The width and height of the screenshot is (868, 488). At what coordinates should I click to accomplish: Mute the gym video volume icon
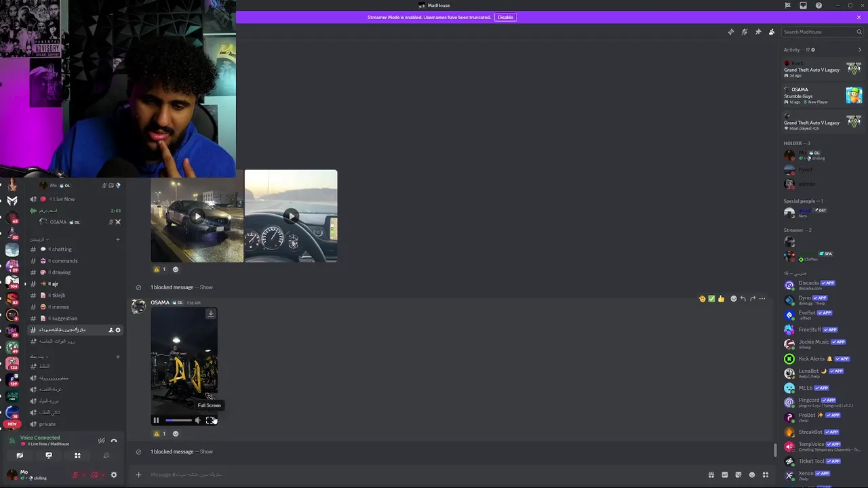198,420
